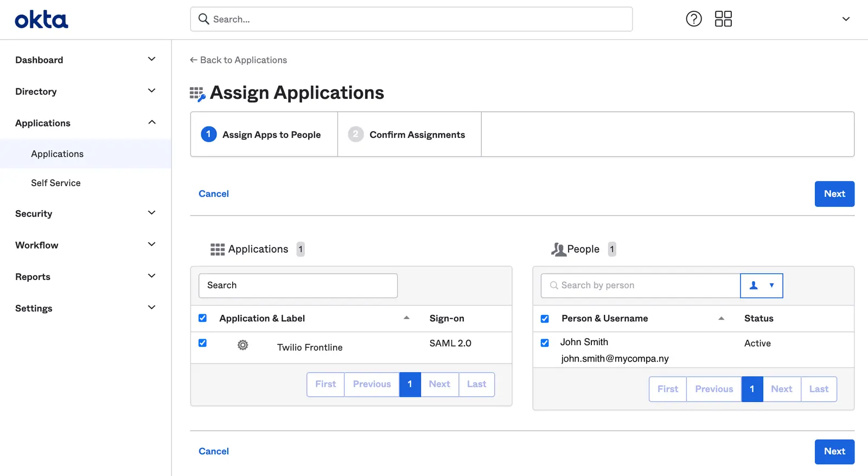This screenshot has height=476, width=868.
Task: Uncheck the Twilio Frontline checkbox
Action: [x=202, y=343]
